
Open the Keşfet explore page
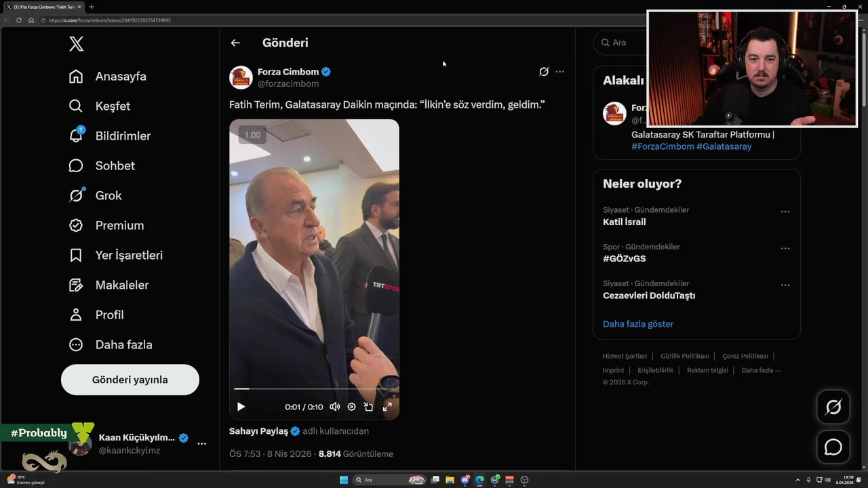[x=99, y=106]
